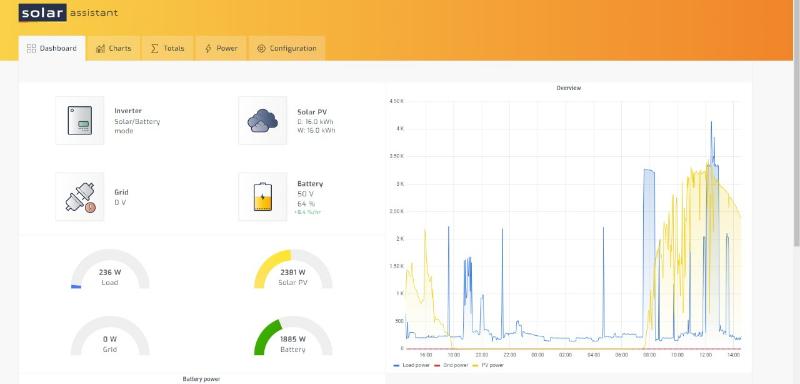This screenshot has height=384, width=800.
Task: Select the Battery charge icon
Action: [x=262, y=197]
